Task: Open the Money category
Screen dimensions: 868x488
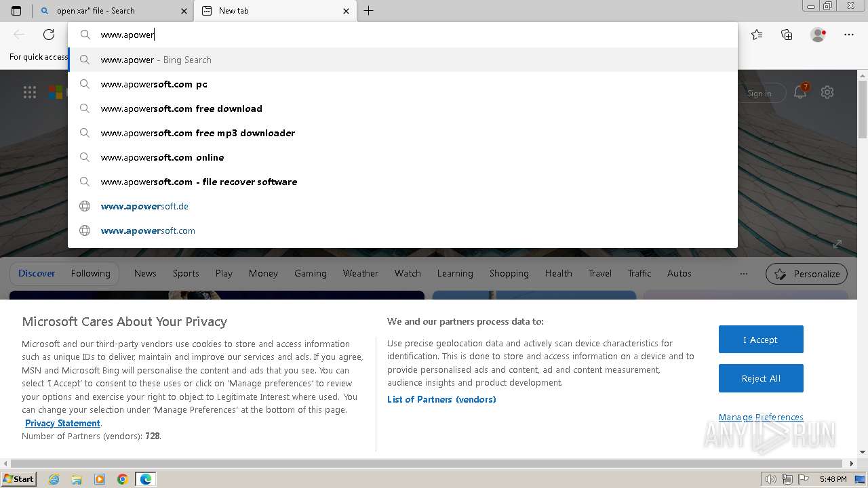Action: tap(263, 273)
